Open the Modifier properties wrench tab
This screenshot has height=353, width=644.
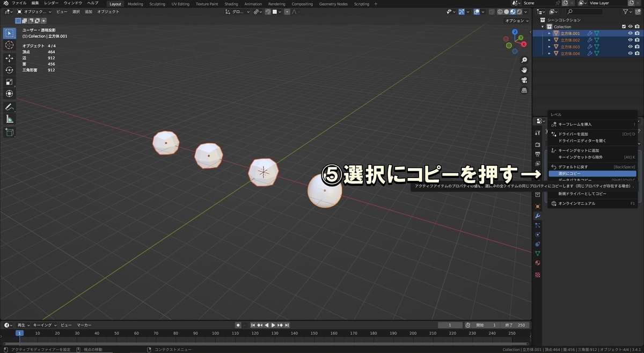pyautogui.click(x=537, y=216)
